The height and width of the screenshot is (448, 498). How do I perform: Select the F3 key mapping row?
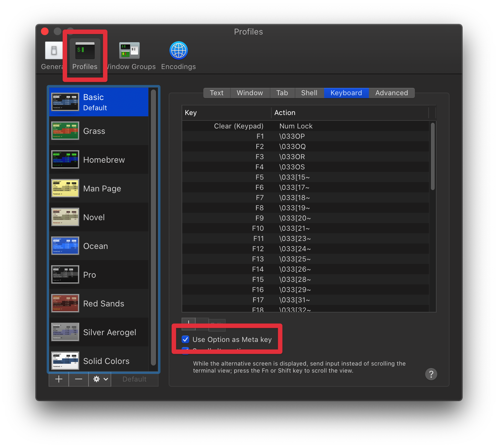tap(306, 157)
